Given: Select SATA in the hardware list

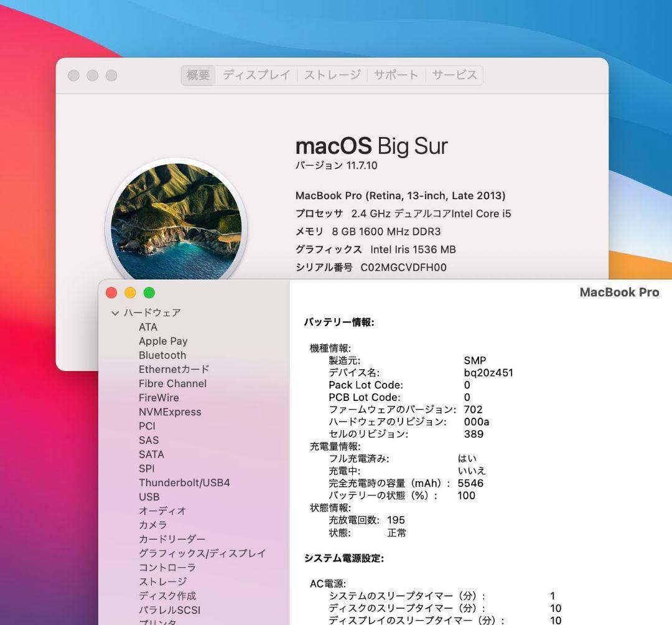Looking at the screenshot, I should pos(152,454).
